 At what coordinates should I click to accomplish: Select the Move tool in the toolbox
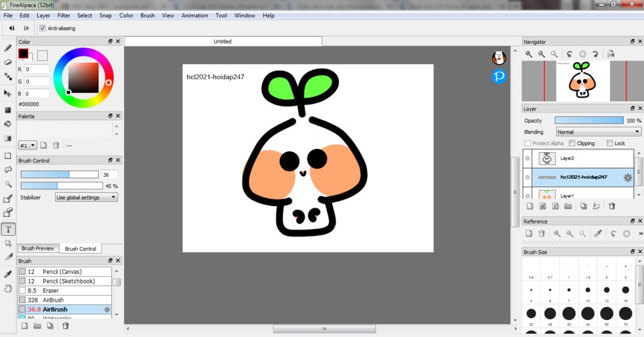8,94
